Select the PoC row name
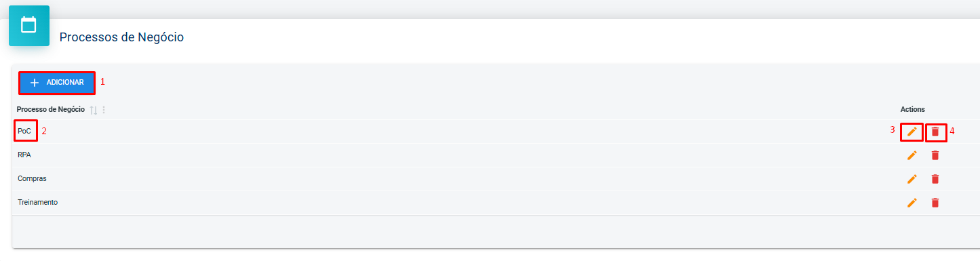 point(24,131)
